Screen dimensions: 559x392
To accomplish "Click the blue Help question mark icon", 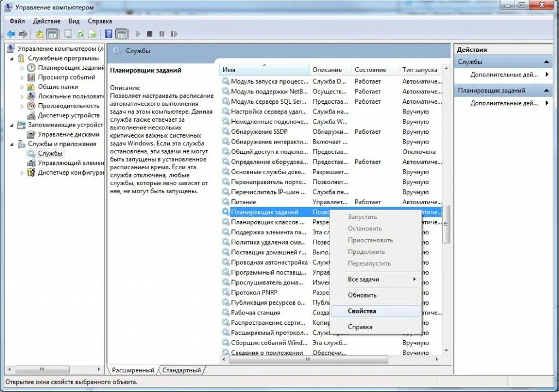I will tap(109, 34).
